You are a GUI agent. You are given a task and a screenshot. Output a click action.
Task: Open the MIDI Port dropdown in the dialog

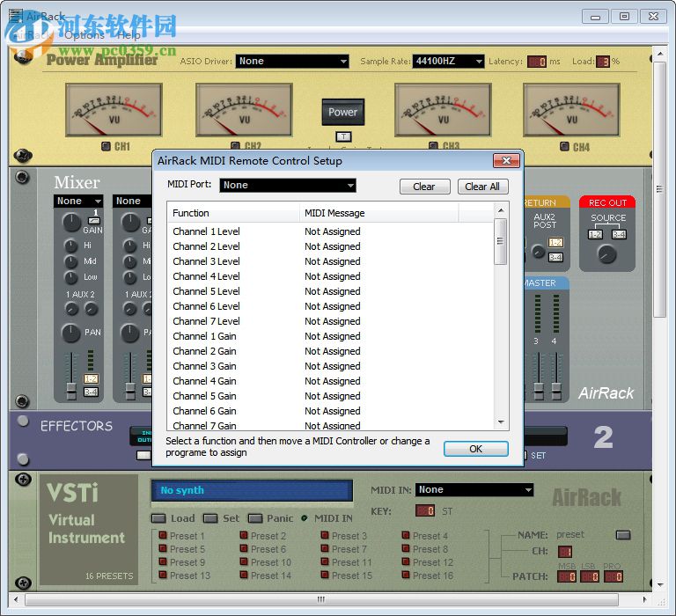pyautogui.click(x=288, y=186)
